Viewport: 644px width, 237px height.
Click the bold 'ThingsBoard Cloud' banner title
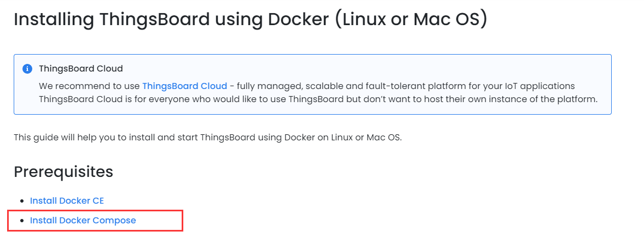[81, 69]
